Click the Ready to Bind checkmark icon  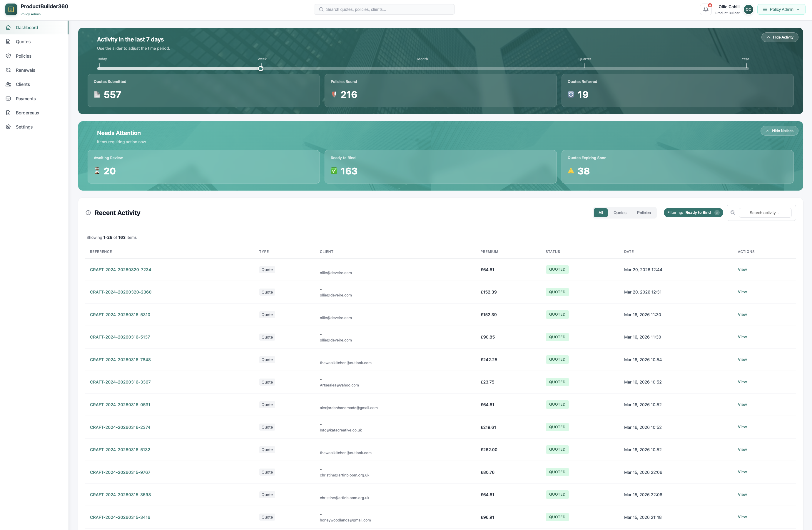pos(334,171)
